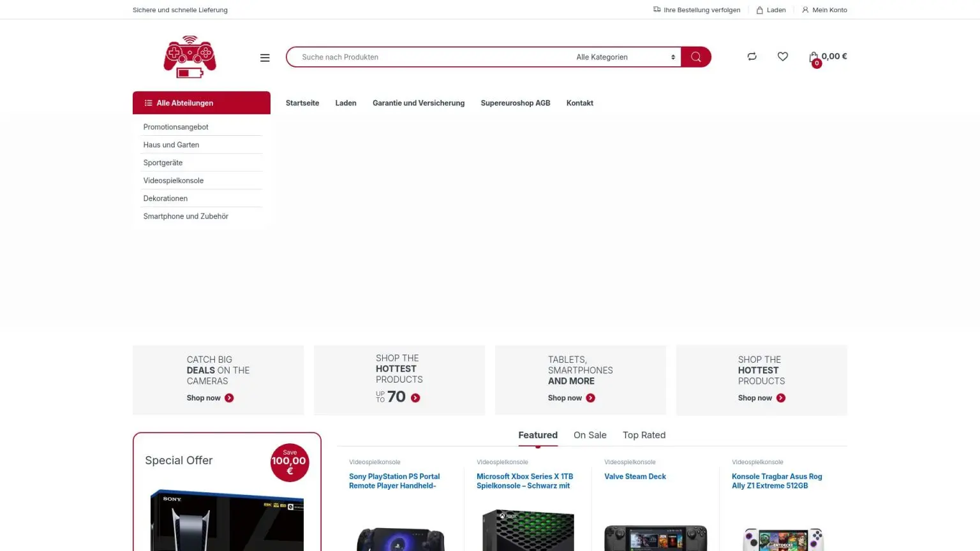Screen dimensions: 980x551
Task: Switch to the On Sale tab
Action: pos(590,435)
